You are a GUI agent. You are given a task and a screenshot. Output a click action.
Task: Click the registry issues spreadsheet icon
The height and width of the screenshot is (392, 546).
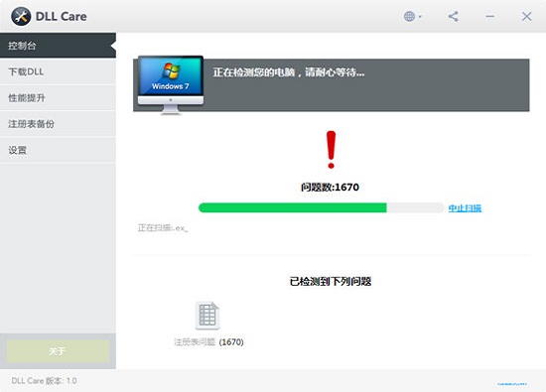(x=207, y=316)
